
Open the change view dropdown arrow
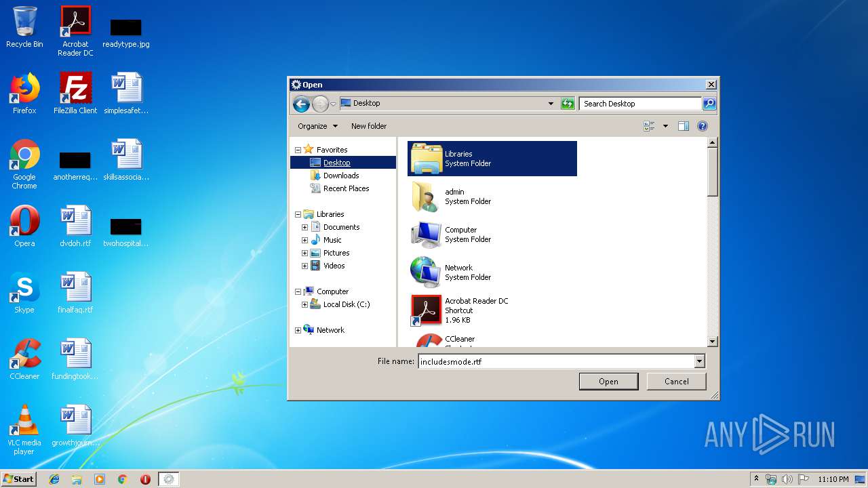pyautogui.click(x=665, y=126)
